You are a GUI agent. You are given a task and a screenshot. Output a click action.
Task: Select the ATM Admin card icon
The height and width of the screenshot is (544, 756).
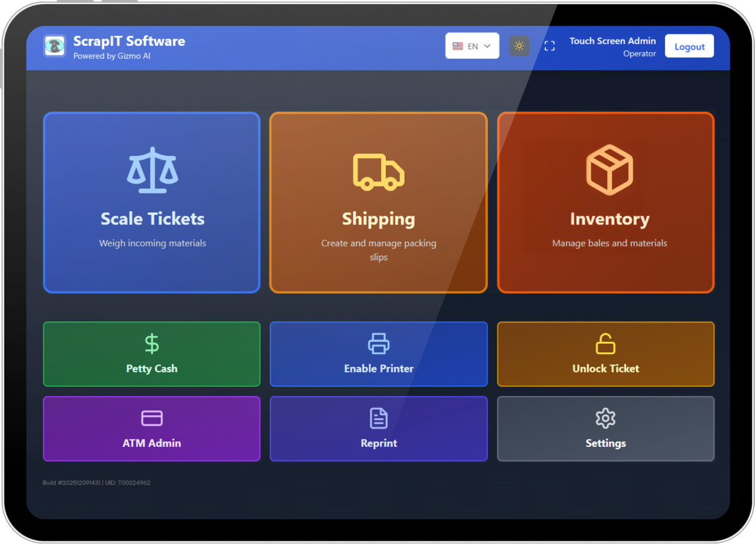pos(151,417)
